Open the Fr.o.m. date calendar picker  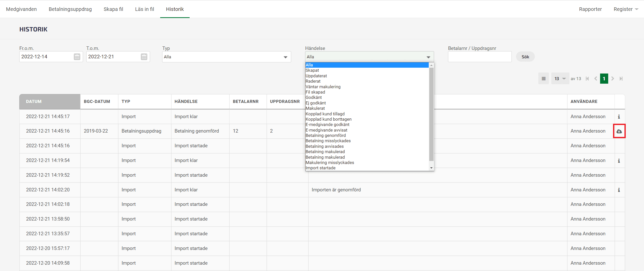(77, 57)
